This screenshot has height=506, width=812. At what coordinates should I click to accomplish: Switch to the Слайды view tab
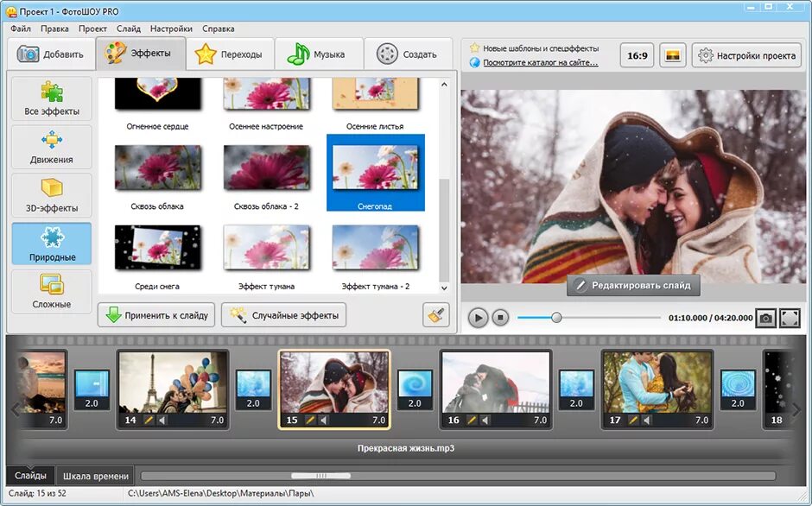pos(30,476)
